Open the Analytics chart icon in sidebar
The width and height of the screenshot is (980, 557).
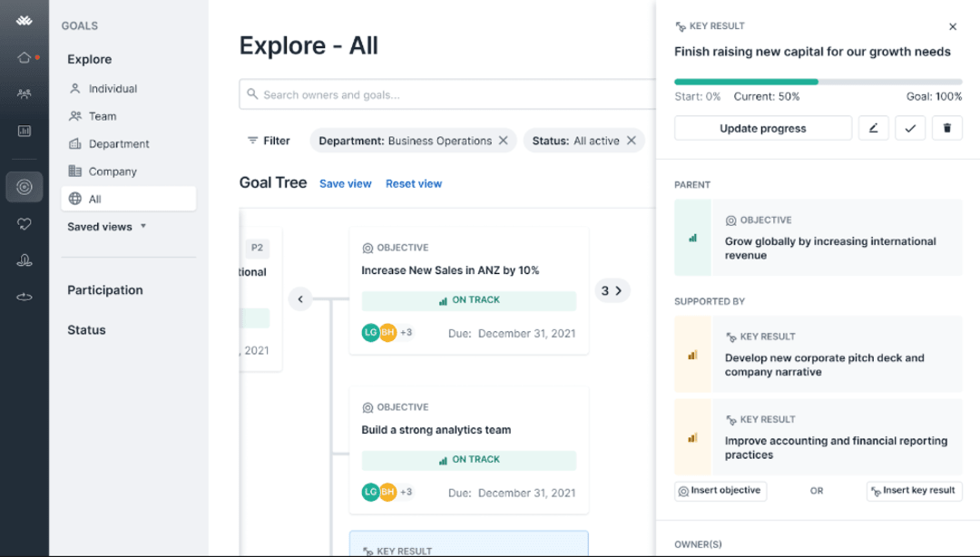click(24, 131)
